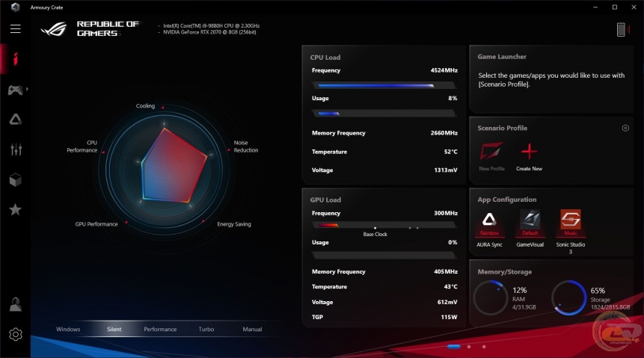Screen dimensions: 644x358
Task: Open the cube Game Library sidebar icon
Action: coord(16,180)
